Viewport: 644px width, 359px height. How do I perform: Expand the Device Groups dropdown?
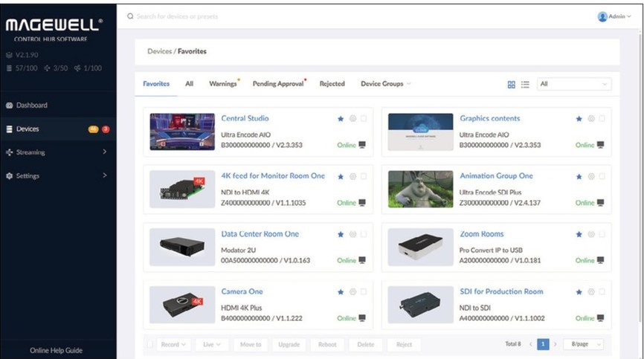pos(385,84)
